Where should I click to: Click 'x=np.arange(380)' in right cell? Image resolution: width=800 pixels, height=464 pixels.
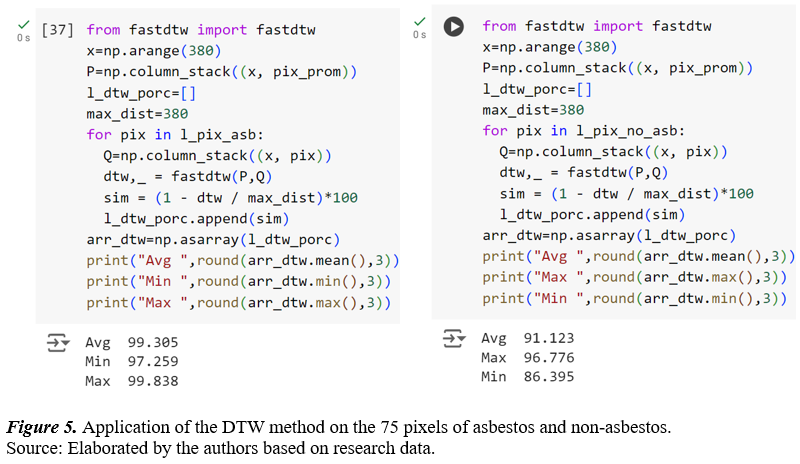[x=550, y=47]
